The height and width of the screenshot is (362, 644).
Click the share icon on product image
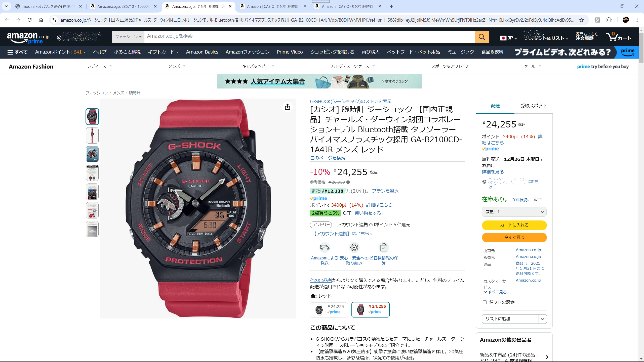[288, 107]
